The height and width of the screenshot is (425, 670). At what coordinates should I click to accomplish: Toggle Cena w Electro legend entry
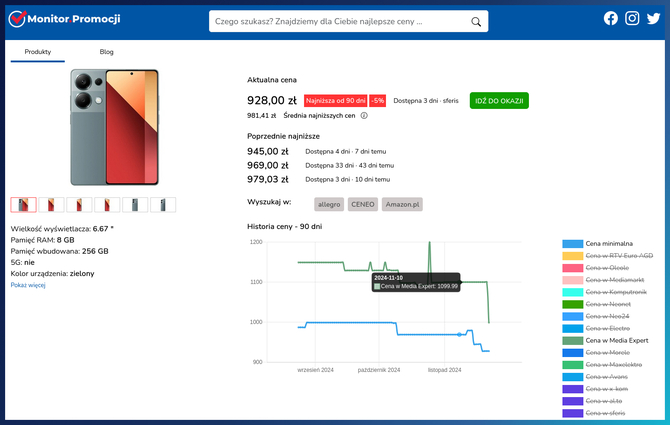point(596,328)
